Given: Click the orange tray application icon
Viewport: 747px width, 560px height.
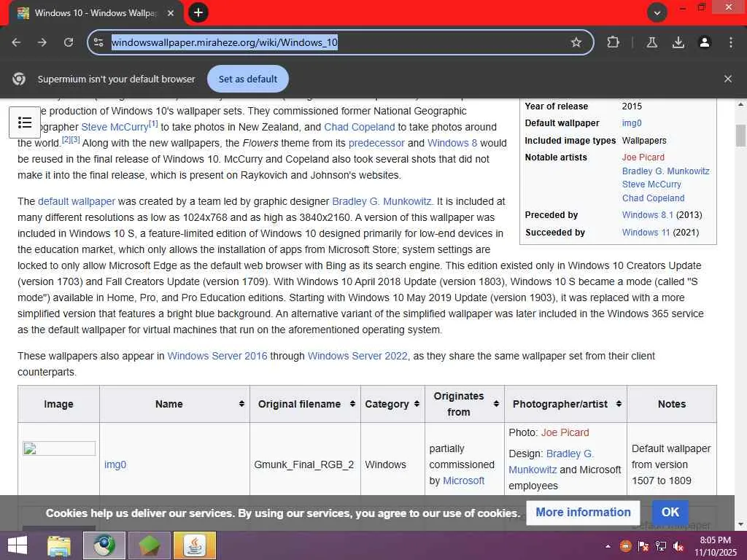Looking at the screenshot, I should pyautogui.click(x=625, y=546).
